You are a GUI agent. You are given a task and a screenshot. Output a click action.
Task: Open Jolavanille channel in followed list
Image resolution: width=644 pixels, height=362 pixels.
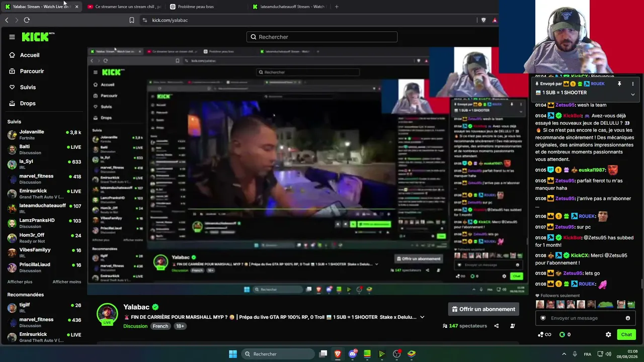[44, 135]
